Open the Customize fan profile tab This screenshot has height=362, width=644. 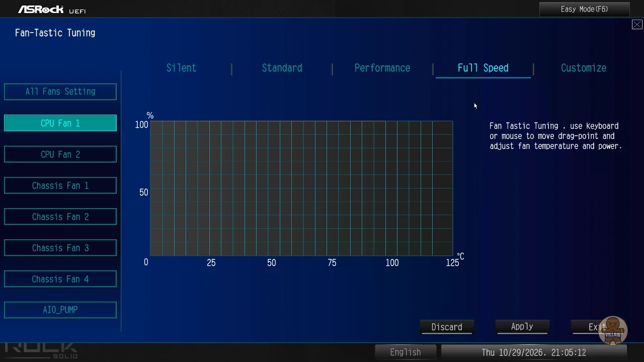[584, 68]
